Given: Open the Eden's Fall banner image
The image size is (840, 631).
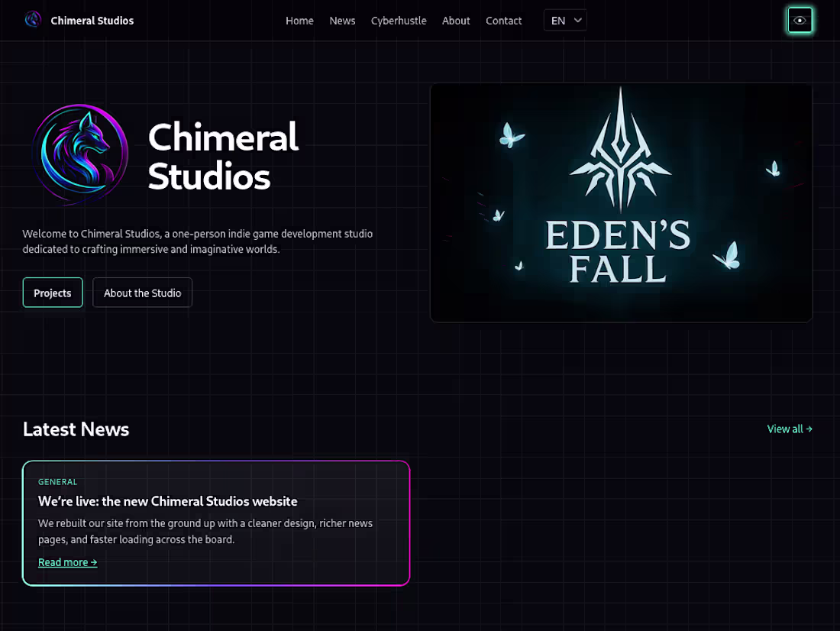Looking at the screenshot, I should [x=622, y=202].
